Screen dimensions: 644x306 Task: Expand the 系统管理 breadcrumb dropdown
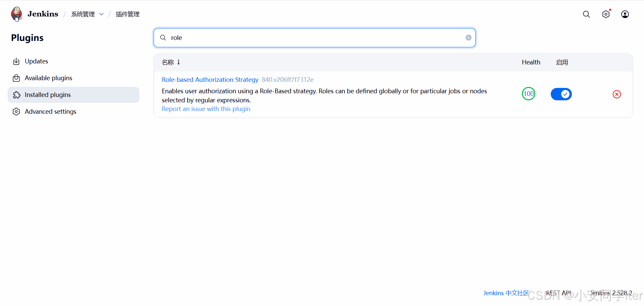click(x=101, y=14)
